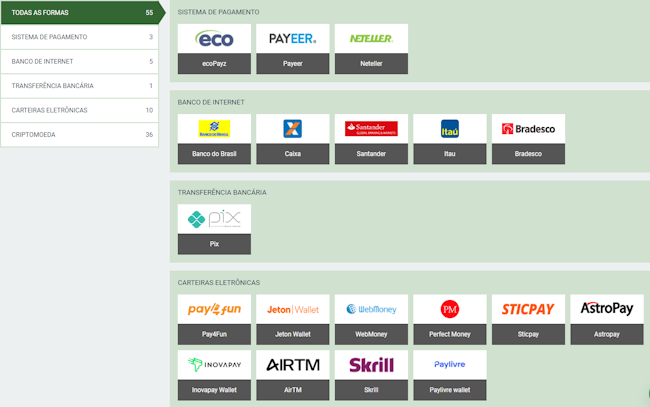This screenshot has width=650, height=407.
Task: Choose the Pix label button
Action: tap(214, 244)
